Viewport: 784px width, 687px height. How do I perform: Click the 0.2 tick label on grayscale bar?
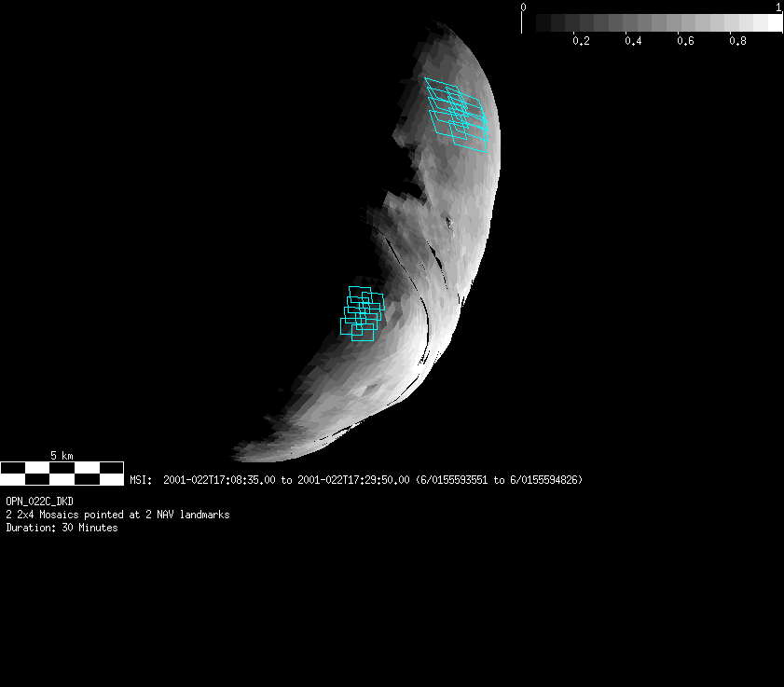click(x=581, y=42)
